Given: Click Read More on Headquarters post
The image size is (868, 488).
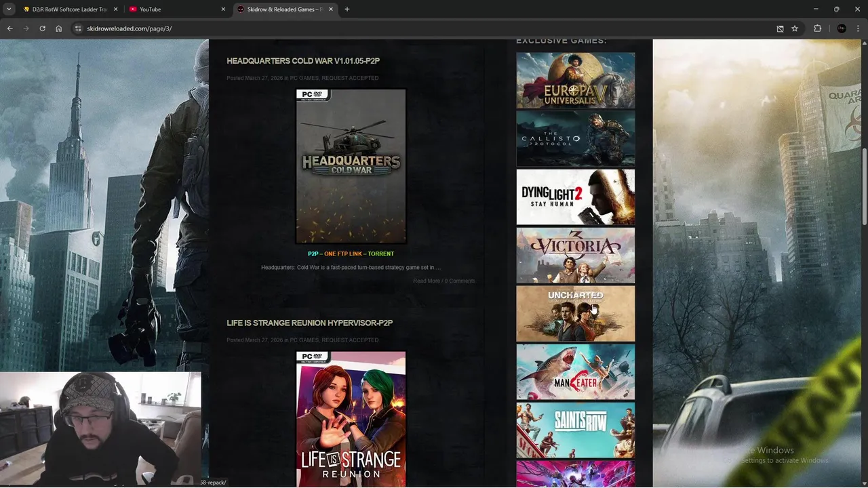Looking at the screenshot, I should tap(427, 281).
